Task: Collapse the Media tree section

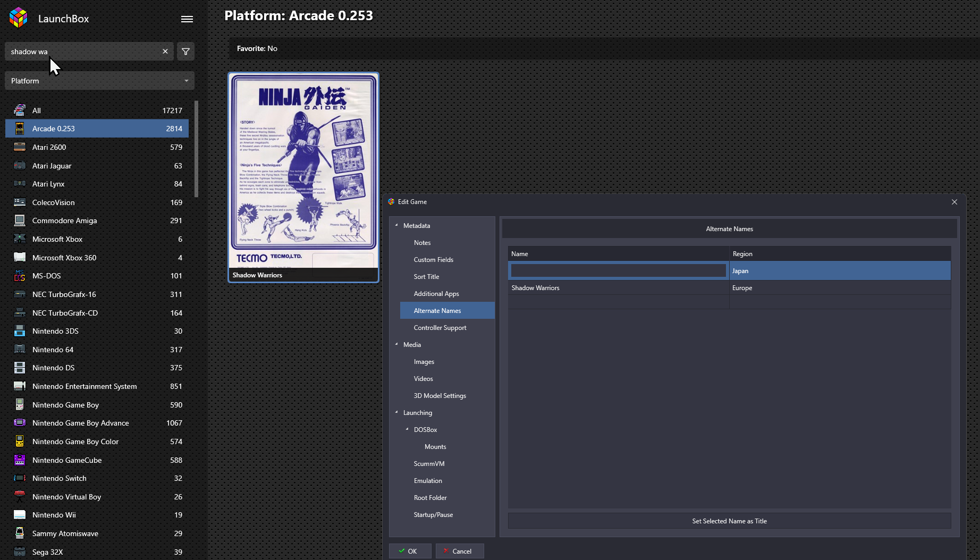Action: [396, 344]
